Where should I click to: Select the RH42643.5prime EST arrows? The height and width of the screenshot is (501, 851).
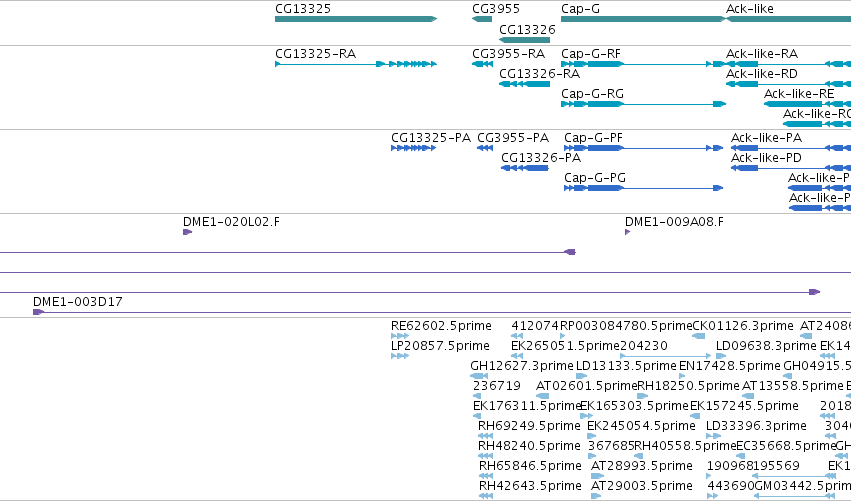click(x=486, y=496)
